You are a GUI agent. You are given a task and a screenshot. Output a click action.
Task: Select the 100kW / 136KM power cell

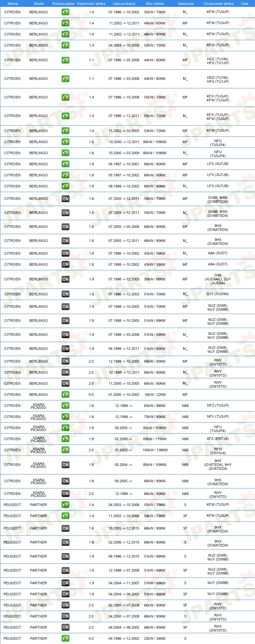(155, 450)
